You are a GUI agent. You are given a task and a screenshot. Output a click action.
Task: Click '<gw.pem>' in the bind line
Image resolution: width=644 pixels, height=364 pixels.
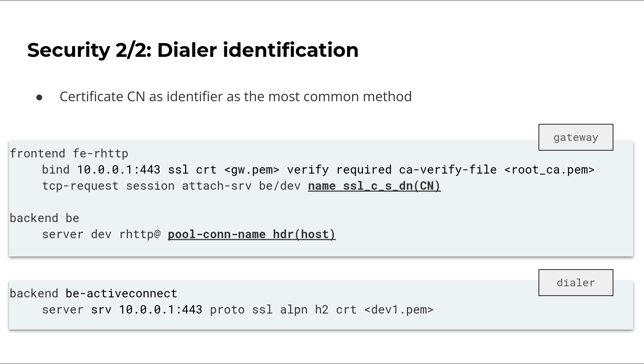pyautogui.click(x=252, y=170)
